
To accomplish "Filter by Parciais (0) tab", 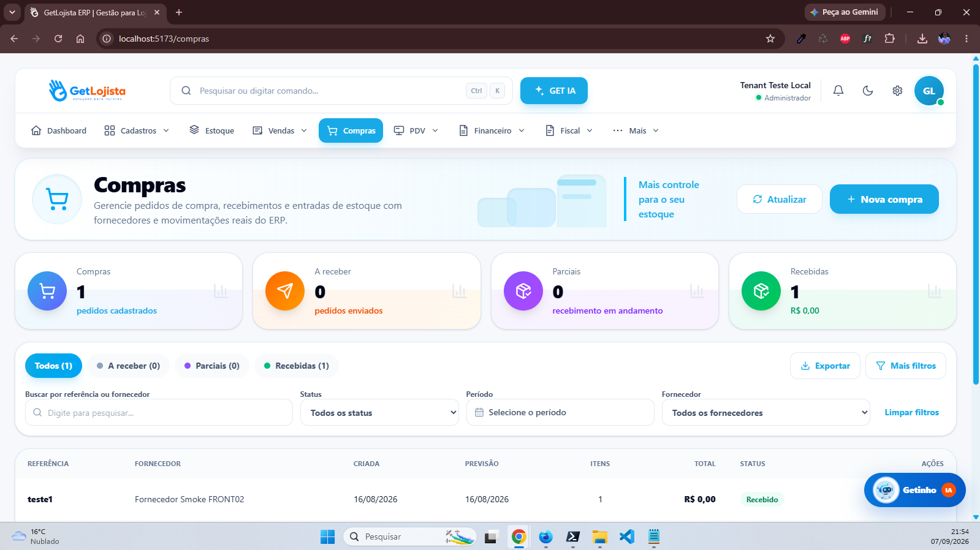I will click(x=212, y=366).
